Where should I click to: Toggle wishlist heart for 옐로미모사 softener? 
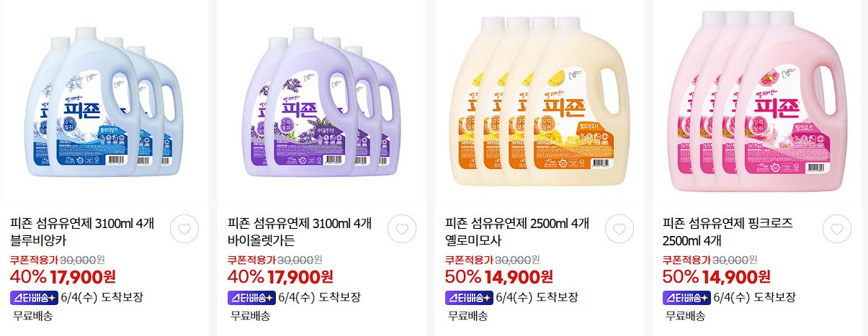coord(619,229)
